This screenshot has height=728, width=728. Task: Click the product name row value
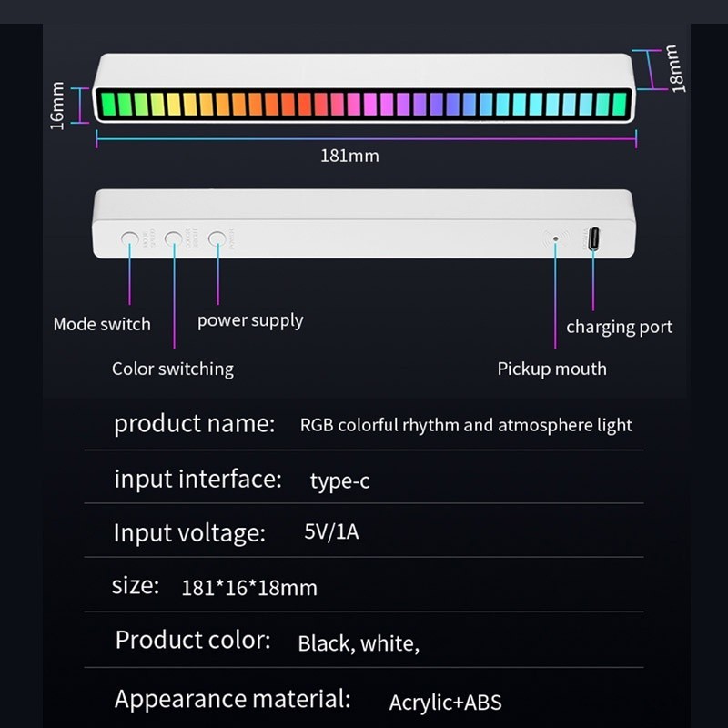click(466, 425)
